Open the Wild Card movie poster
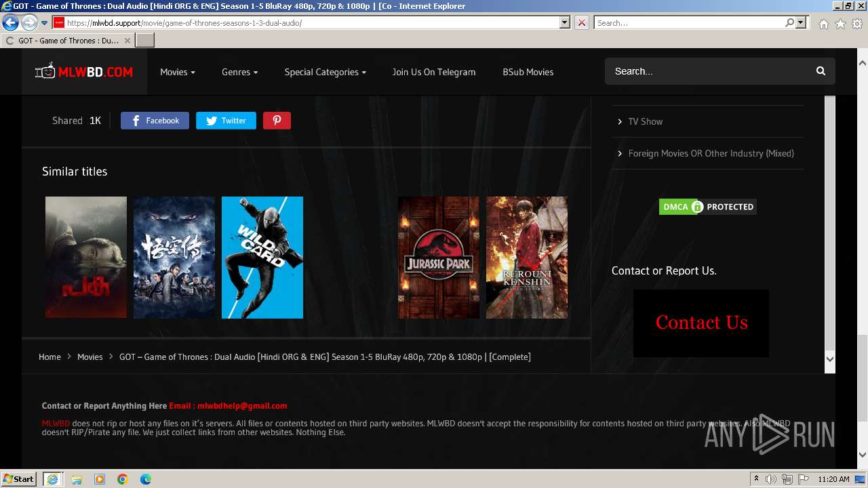868x488 pixels. [262, 258]
